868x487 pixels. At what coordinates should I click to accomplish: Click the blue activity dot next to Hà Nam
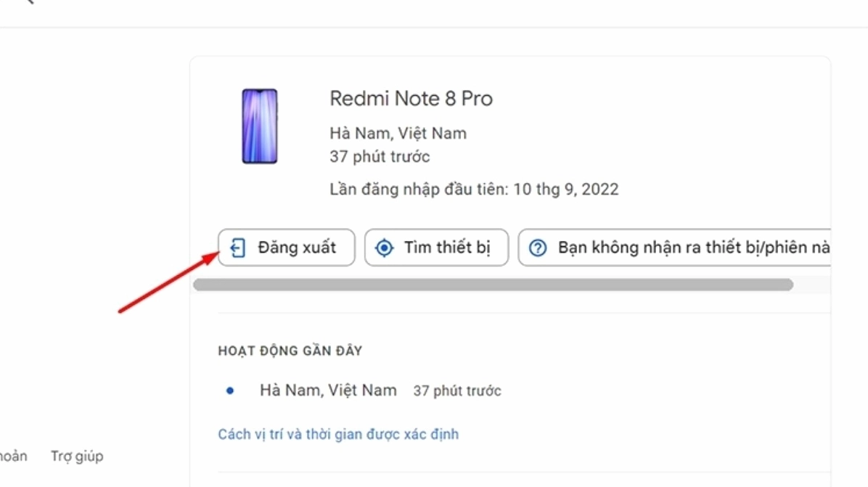230,390
